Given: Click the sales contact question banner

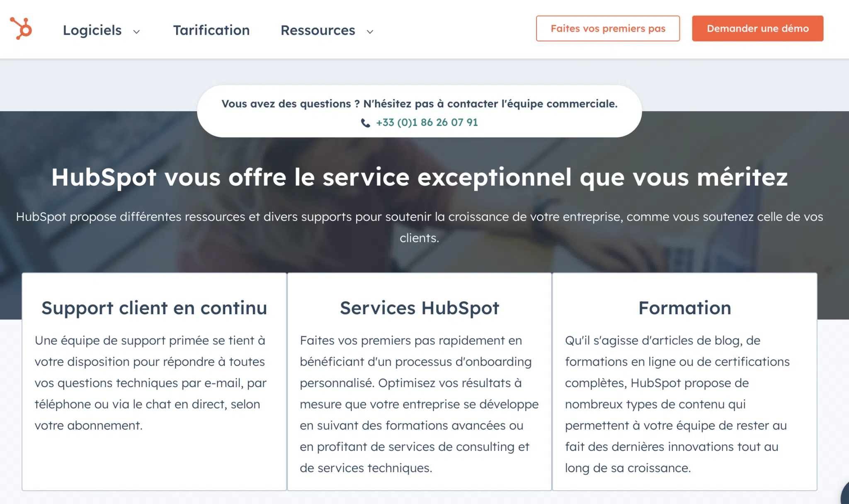Looking at the screenshot, I should pos(419,104).
